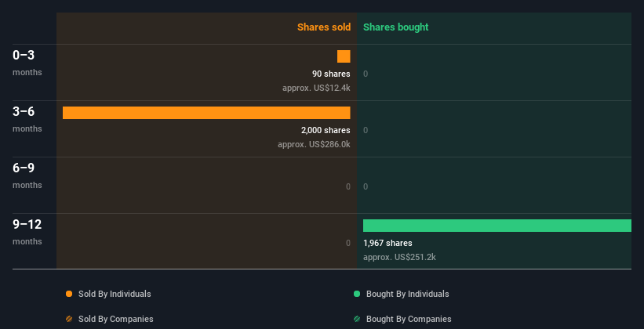Click the small orange 90 shares bar
This screenshot has height=329, width=644.
[x=344, y=56]
